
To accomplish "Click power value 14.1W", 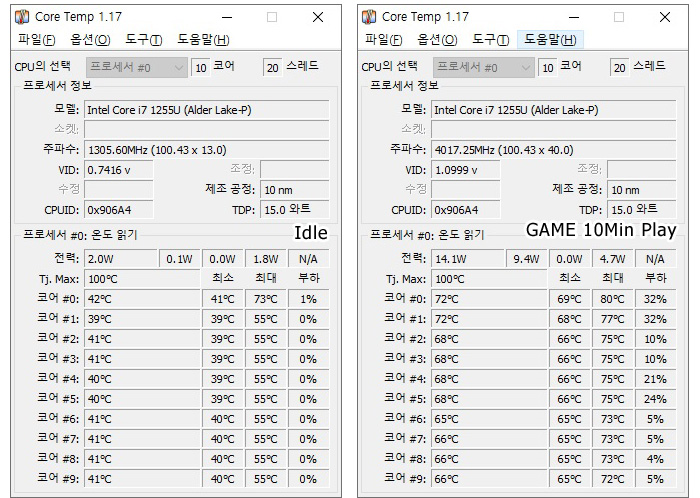I will (x=467, y=259).
